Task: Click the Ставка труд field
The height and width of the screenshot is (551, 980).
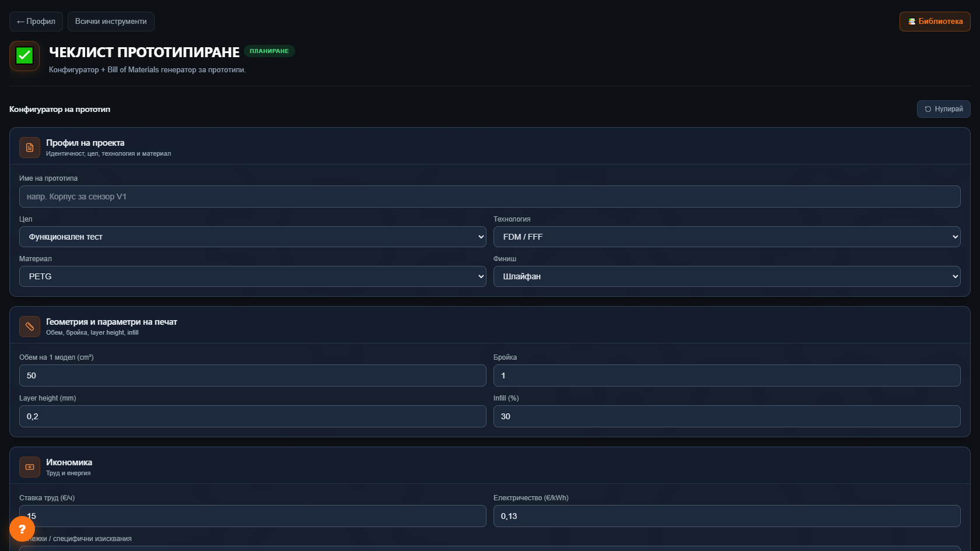Action: pos(253,516)
